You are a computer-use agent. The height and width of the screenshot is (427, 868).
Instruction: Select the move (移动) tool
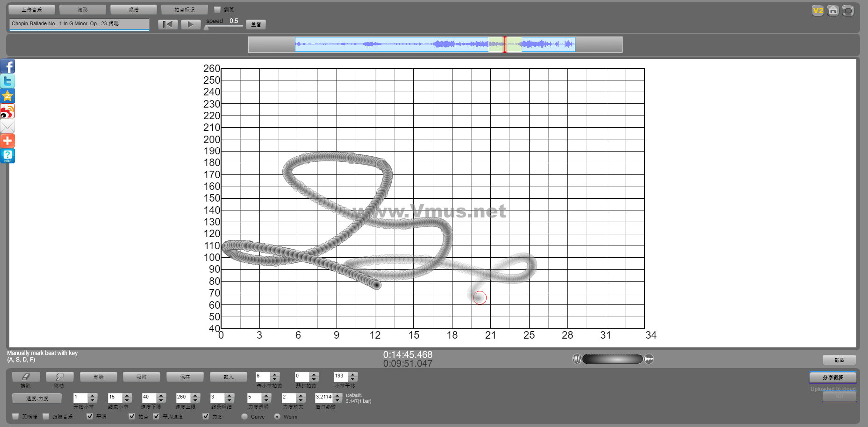(x=59, y=376)
